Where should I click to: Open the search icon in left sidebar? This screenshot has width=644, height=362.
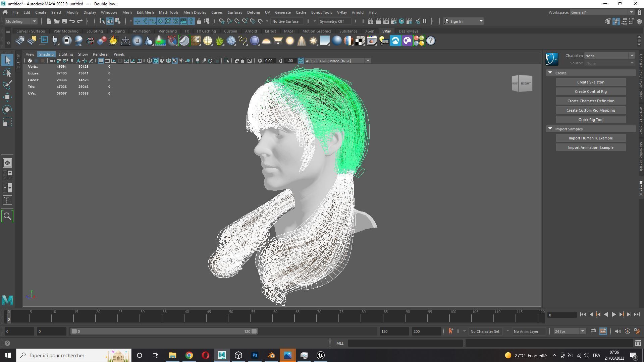(7, 217)
